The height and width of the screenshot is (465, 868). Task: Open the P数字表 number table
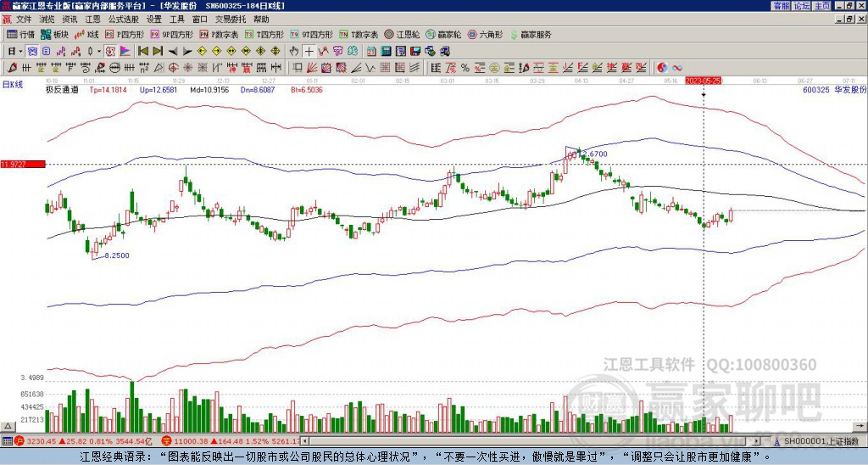pos(219,34)
